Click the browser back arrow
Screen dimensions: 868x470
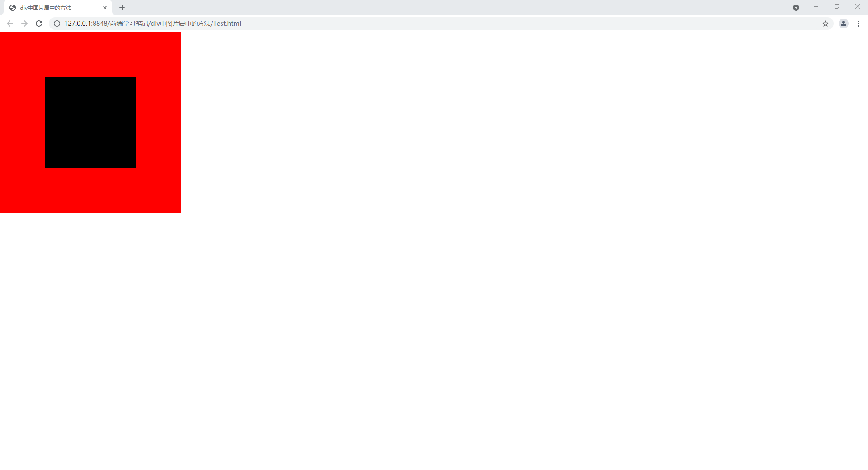point(10,23)
